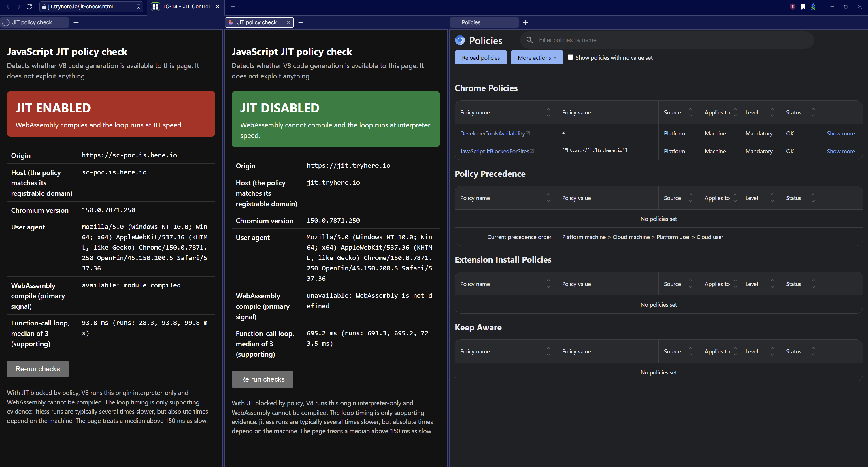Add a tab next to left JIT policy check

[x=76, y=22]
